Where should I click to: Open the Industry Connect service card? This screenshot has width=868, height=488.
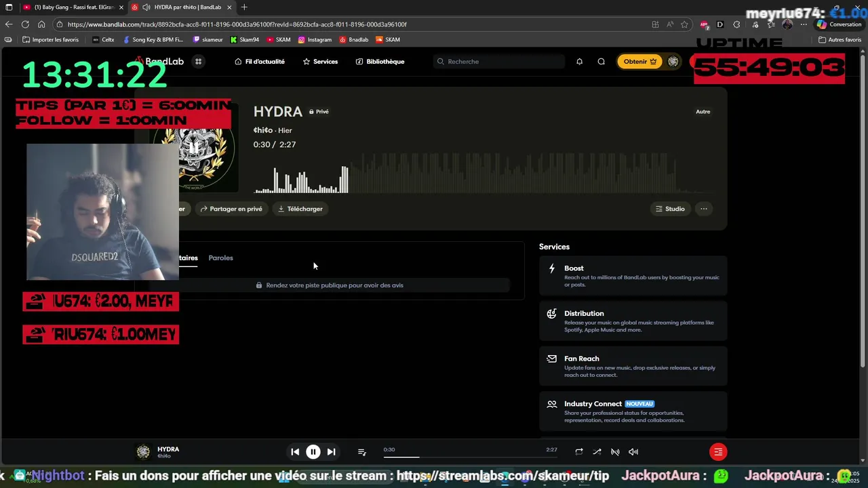click(x=633, y=411)
